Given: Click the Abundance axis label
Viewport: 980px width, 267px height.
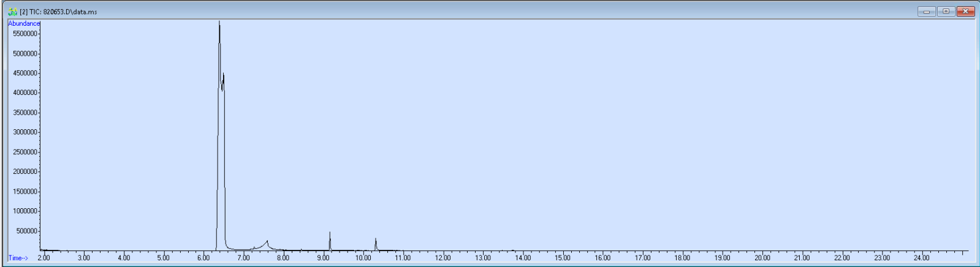Looking at the screenshot, I should [x=24, y=23].
